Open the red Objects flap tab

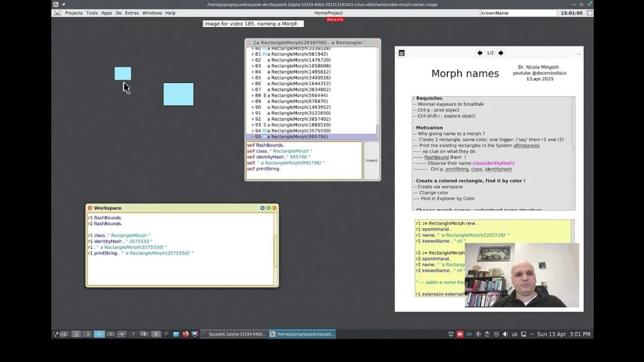[335, 19]
